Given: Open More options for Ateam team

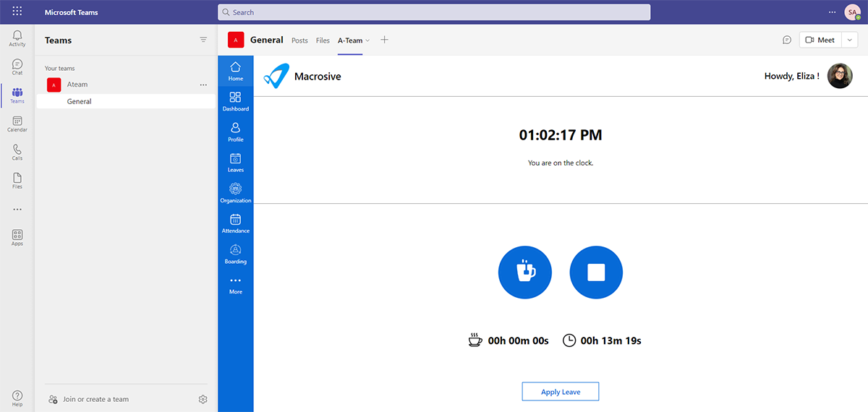Looking at the screenshot, I should (203, 85).
